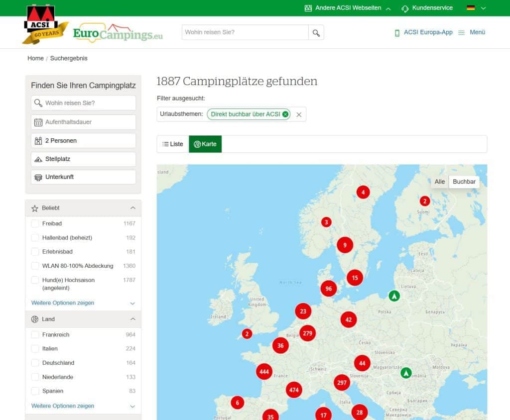Go to Home in the breadcrumb
The width and height of the screenshot is (510, 420).
click(x=35, y=58)
